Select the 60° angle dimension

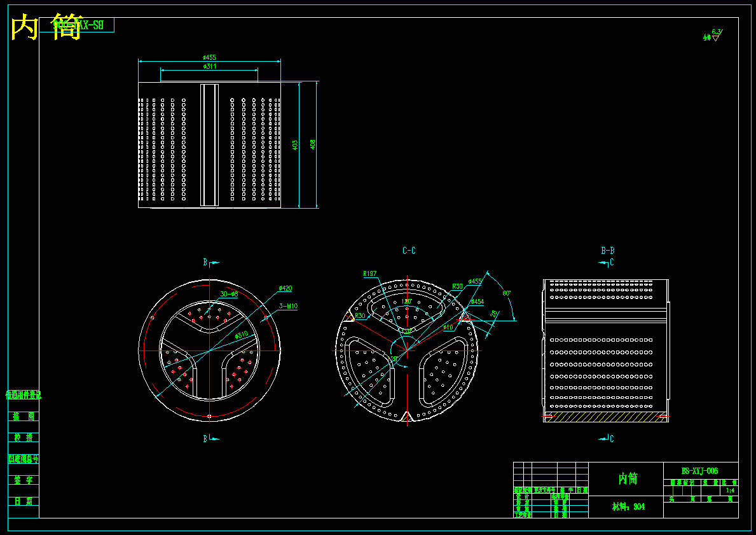coord(506,293)
